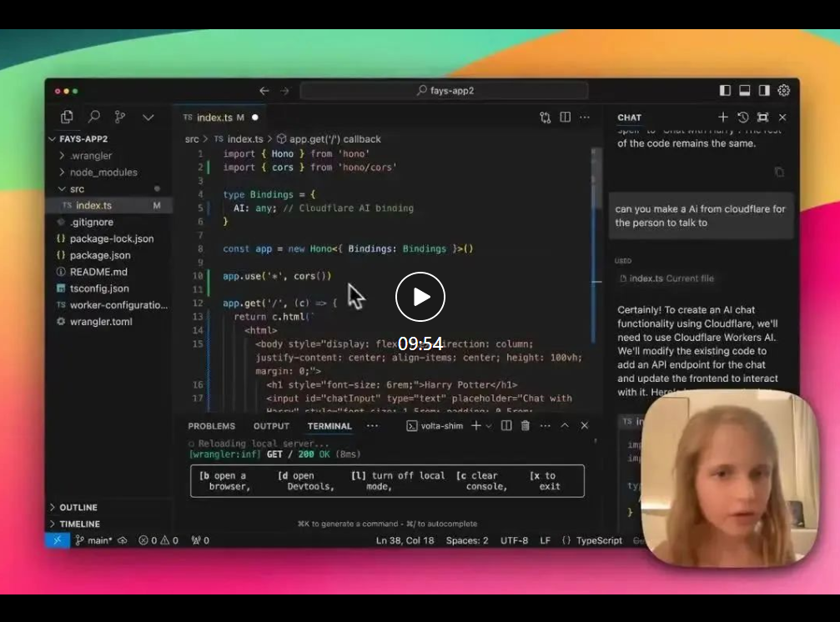Kill terminal with trash icon
The width and height of the screenshot is (840, 622).
point(526,425)
